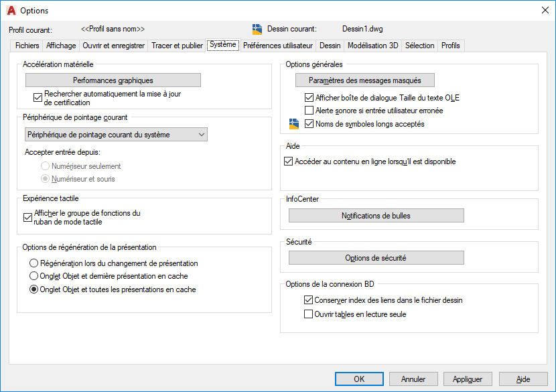Enable the Alerte sonore checkbox
The image size is (556, 392).
(x=309, y=111)
